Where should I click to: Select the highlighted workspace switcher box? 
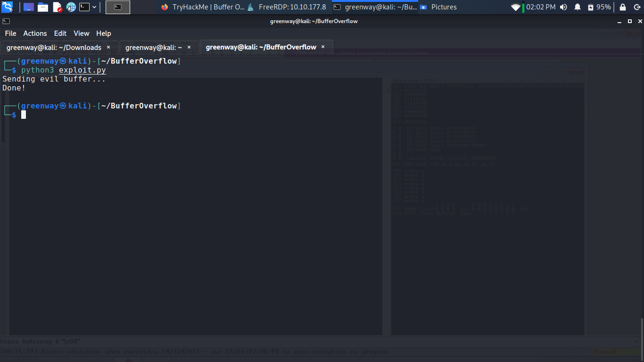pos(118,7)
